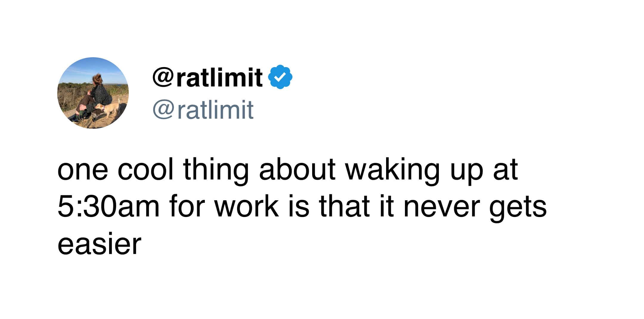The height and width of the screenshot is (319, 644).
Task: Click the word "easier" in the tweet
Action: coord(99,244)
